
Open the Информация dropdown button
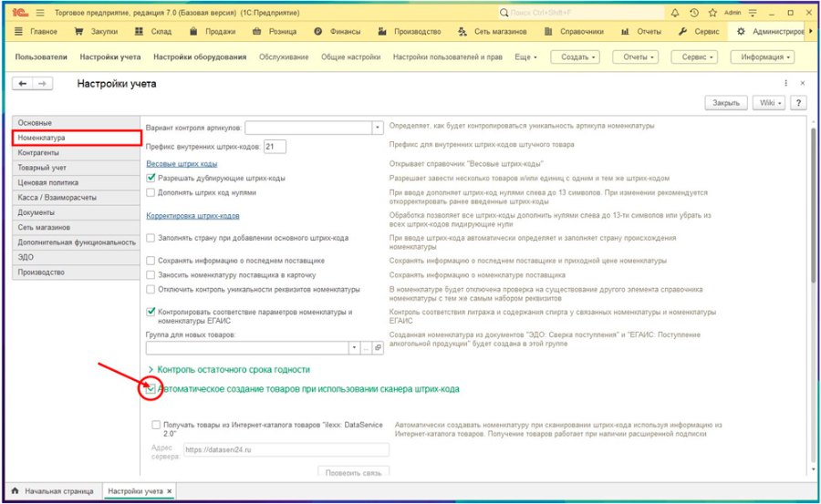(x=762, y=57)
